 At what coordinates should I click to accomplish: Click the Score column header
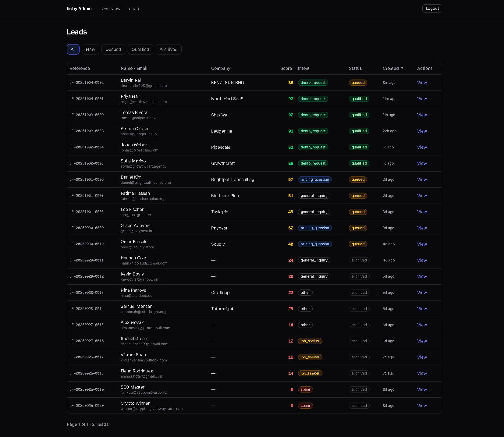286,68
